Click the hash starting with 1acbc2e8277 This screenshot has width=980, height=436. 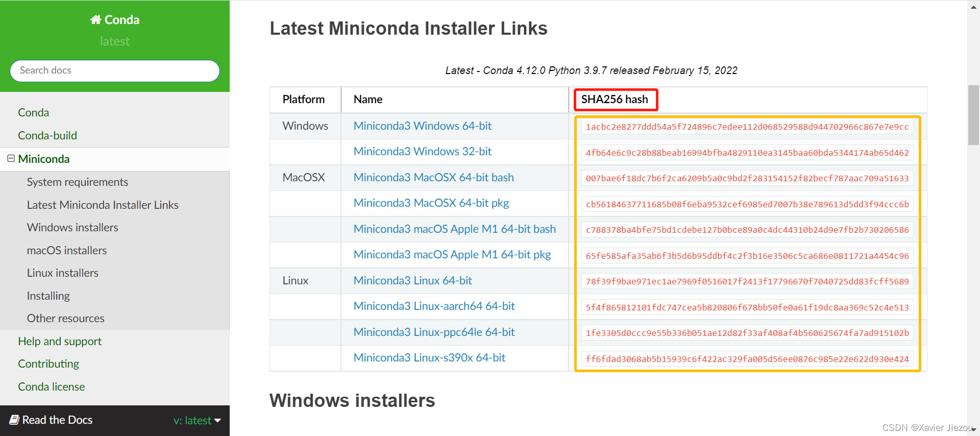(747, 127)
